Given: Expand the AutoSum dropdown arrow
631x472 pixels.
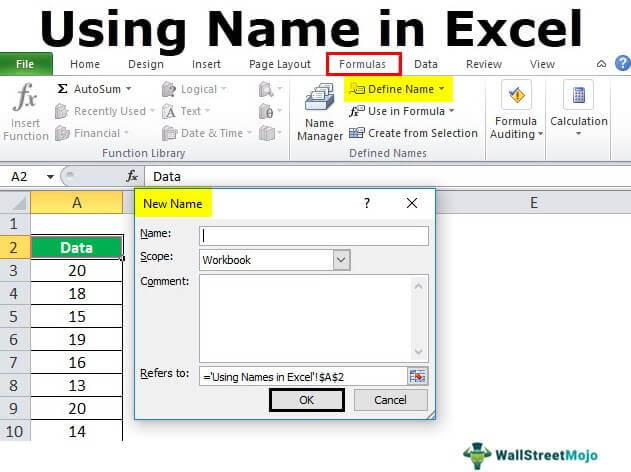Looking at the screenshot, I should [128, 89].
